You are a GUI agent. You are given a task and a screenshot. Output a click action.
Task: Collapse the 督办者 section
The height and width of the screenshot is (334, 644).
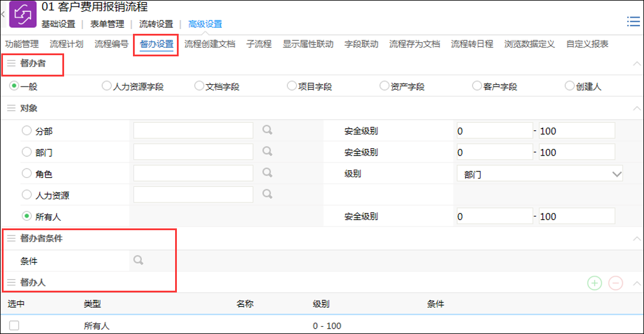coord(637,63)
